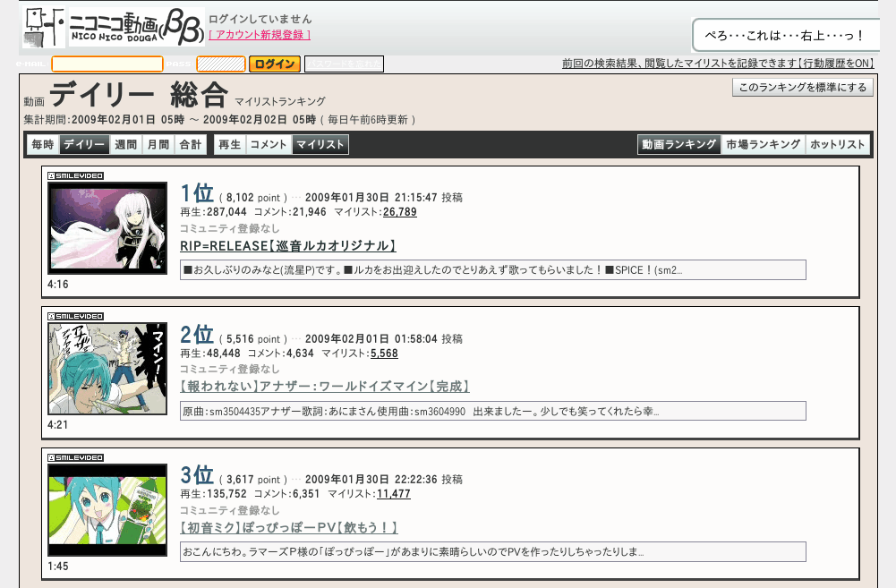896x588 pixels.
Task: Open the ぽっぴっぽーPV video thumbnail
Action: [107, 510]
